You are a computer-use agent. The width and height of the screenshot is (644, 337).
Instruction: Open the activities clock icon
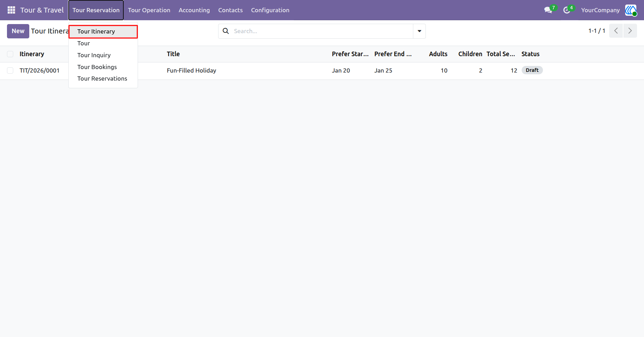(567, 10)
